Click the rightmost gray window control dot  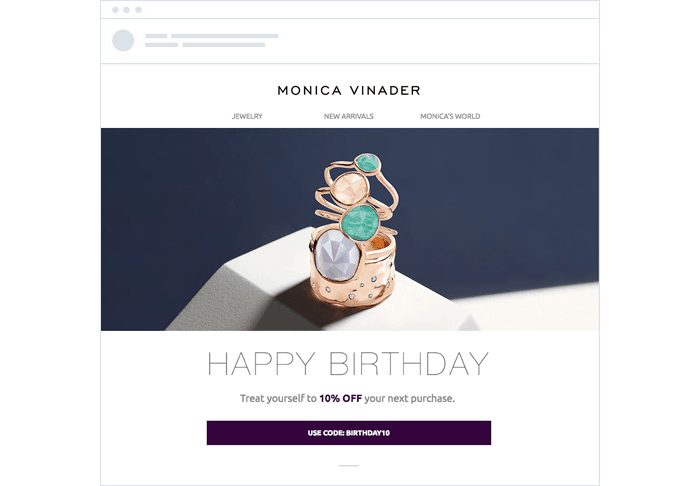click(x=138, y=10)
